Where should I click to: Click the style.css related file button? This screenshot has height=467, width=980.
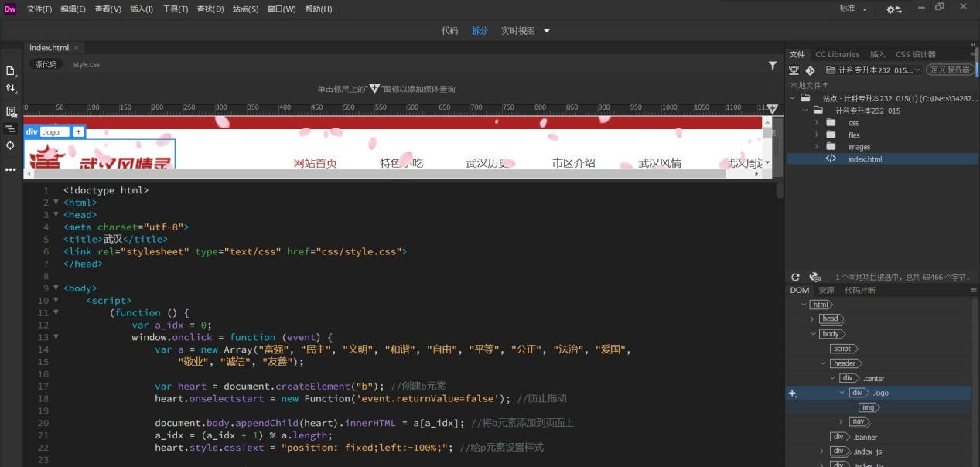86,64
